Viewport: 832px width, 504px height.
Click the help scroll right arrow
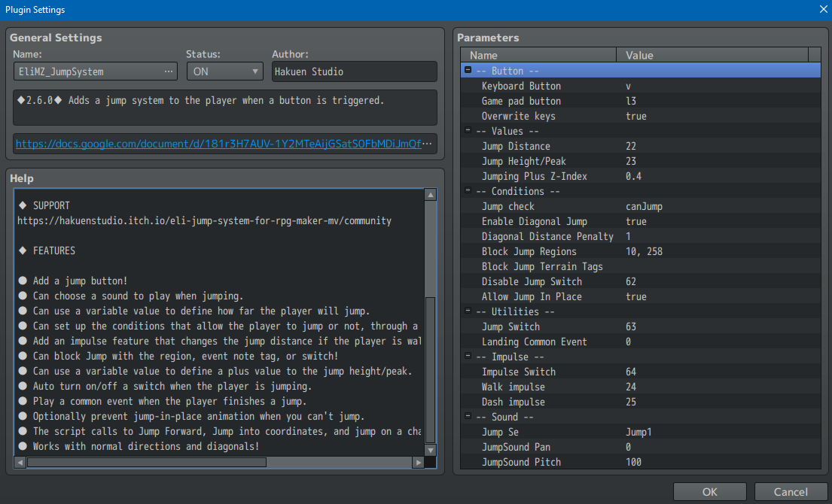(x=418, y=462)
